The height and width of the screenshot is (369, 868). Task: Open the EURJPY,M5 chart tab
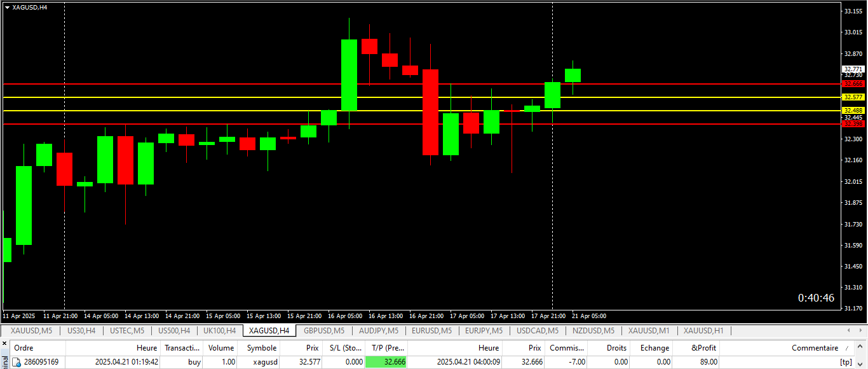pos(484,331)
